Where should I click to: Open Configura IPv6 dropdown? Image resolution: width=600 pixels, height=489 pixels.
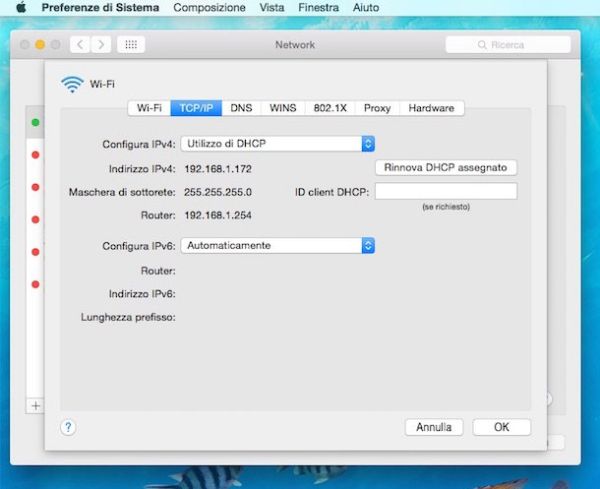coord(277,246)
